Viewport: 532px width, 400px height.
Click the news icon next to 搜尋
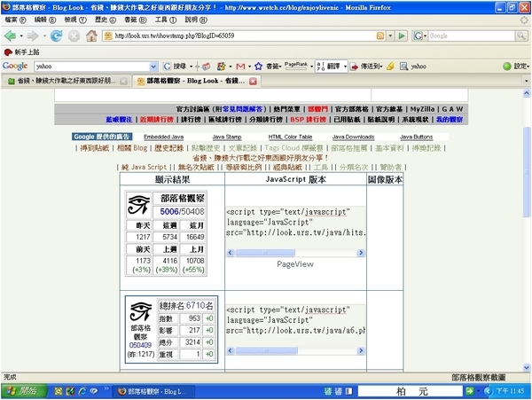[x=206, y=67]
